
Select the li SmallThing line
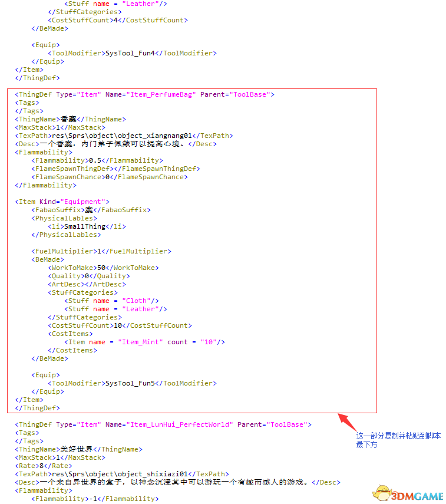tap(87, 226)
